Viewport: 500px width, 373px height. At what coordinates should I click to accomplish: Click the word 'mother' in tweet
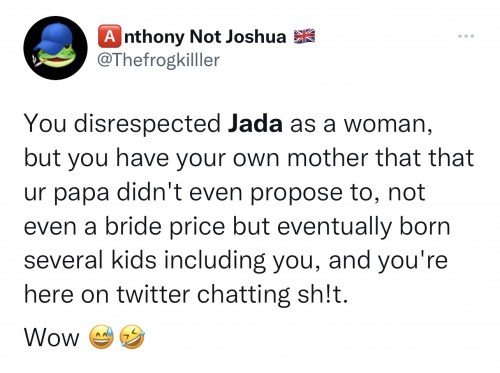(328, 158)
